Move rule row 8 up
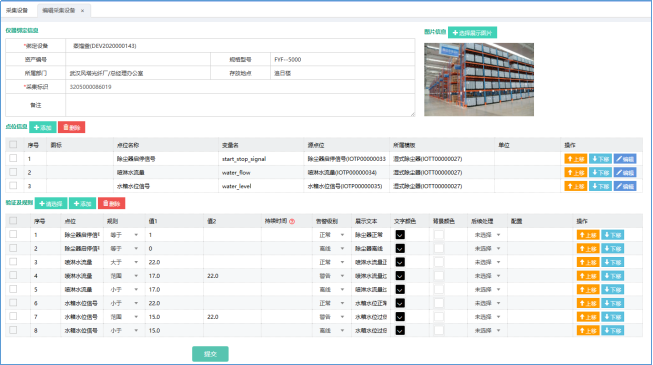 (x=588, y=331)
